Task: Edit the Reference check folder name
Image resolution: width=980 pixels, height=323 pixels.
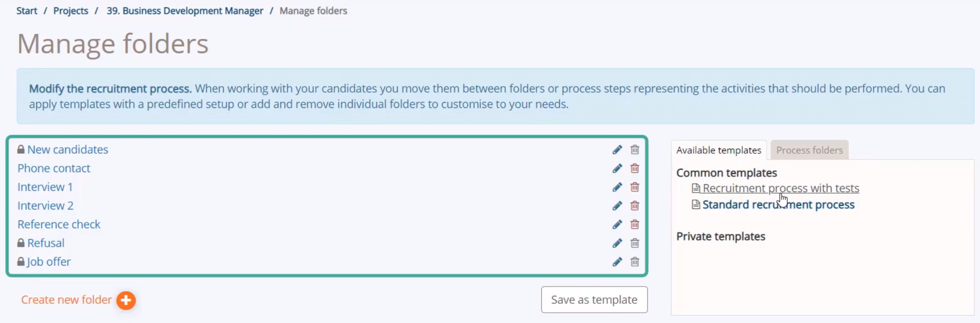Action: pos(617,224)
